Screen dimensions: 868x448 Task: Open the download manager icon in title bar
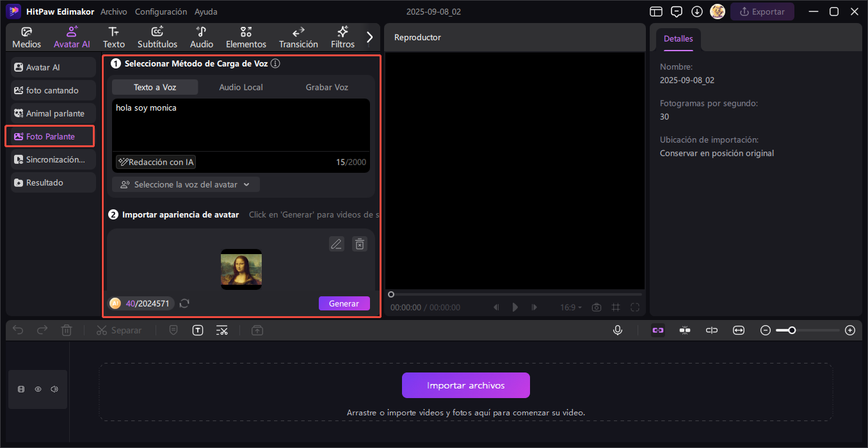697,12
